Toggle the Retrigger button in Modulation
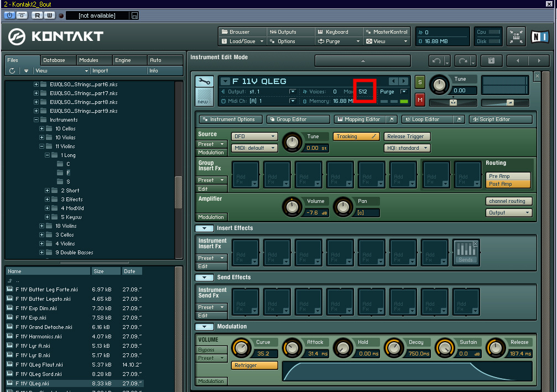The image size is (557, 392). click(254, 365)
